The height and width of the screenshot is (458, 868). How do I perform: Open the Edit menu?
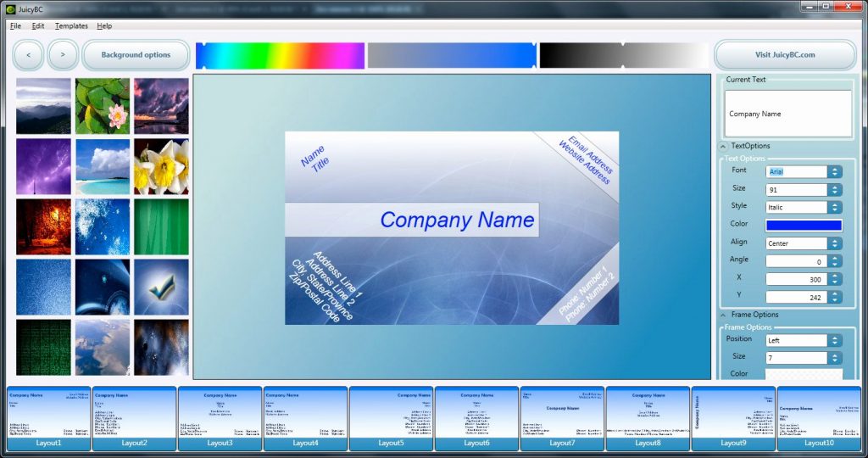point(38,25)
